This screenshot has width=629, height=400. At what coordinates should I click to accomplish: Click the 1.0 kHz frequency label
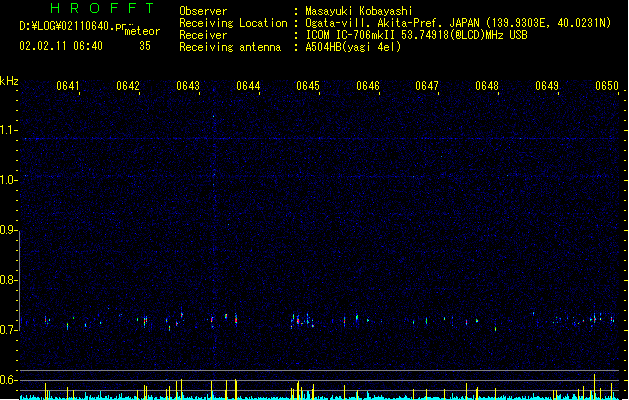pos(8,180)
